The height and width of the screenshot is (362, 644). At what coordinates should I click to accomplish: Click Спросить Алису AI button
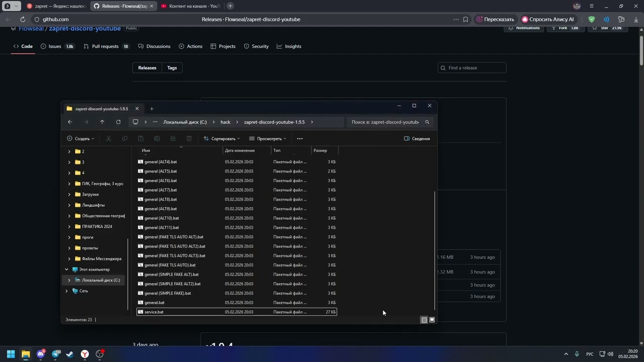(547, 20)
